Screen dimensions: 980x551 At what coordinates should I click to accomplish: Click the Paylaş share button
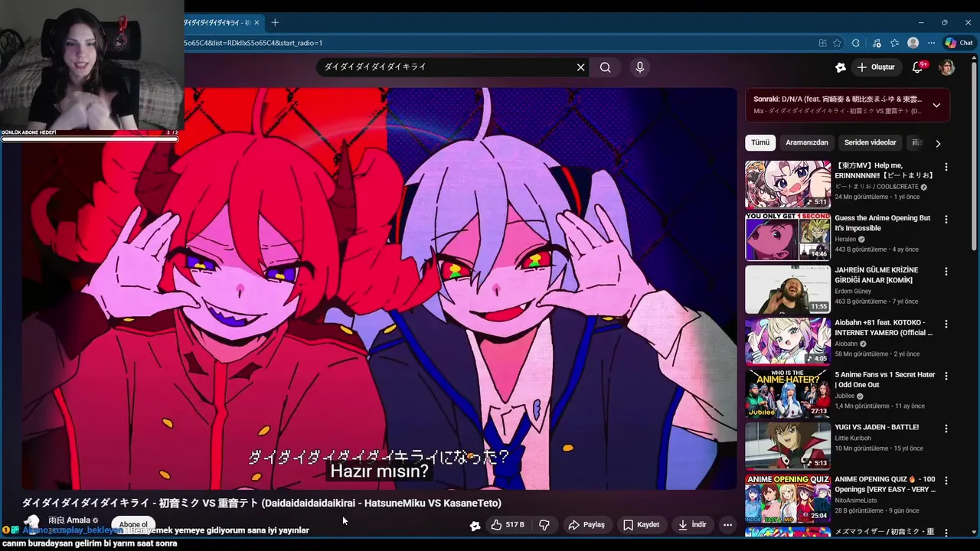[586, 525]
